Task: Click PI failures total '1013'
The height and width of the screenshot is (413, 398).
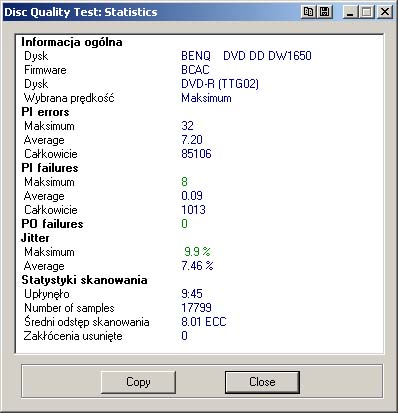Action: click(x=193, y=210)
